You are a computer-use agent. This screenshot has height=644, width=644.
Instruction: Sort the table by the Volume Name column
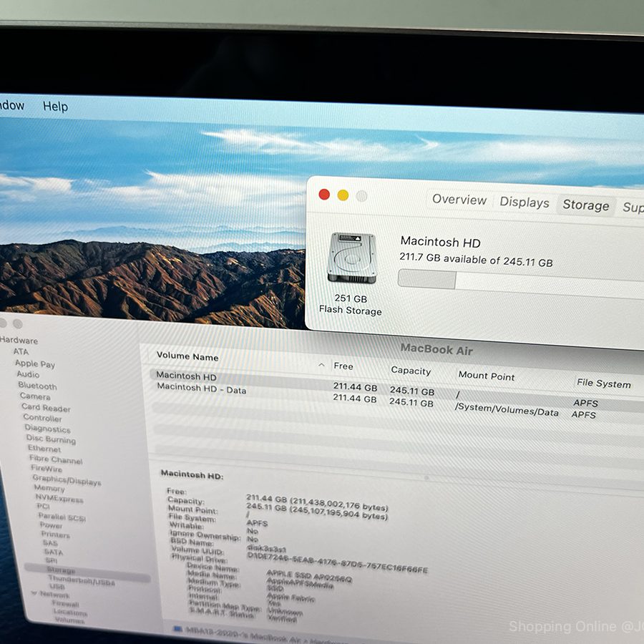tap(187, 356)
